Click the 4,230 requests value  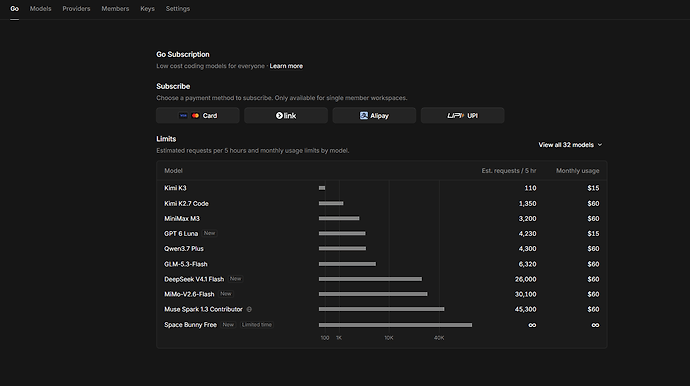[527, 234]
